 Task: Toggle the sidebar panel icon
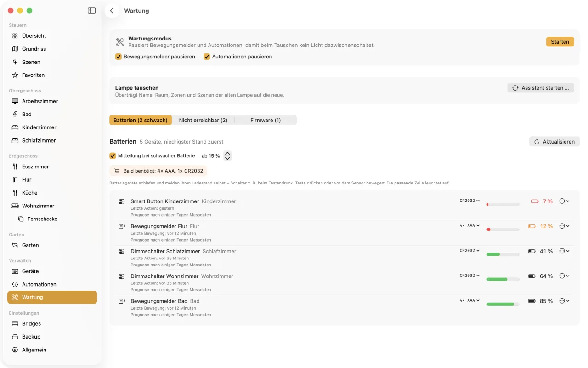[x=92, y=11]
